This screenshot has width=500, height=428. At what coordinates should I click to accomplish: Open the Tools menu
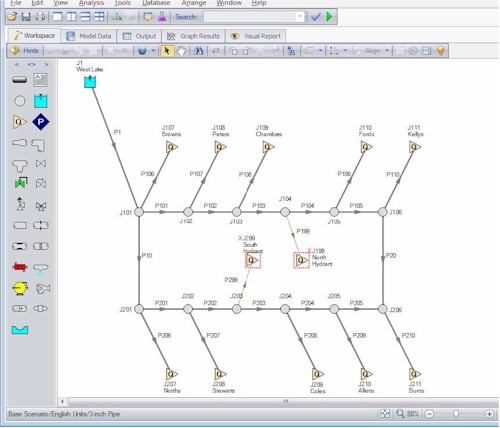click(x=123, y=3)
